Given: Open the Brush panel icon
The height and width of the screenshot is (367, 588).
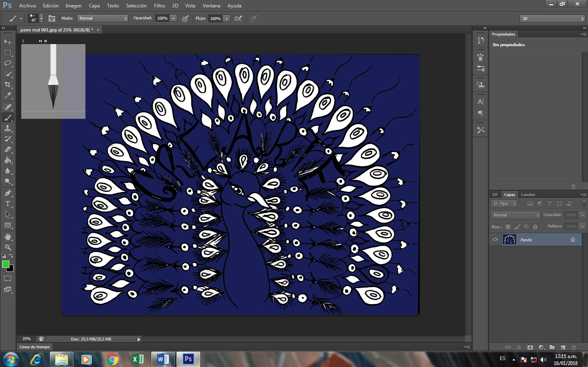Looking at the screenshot, I should [481, 57].
